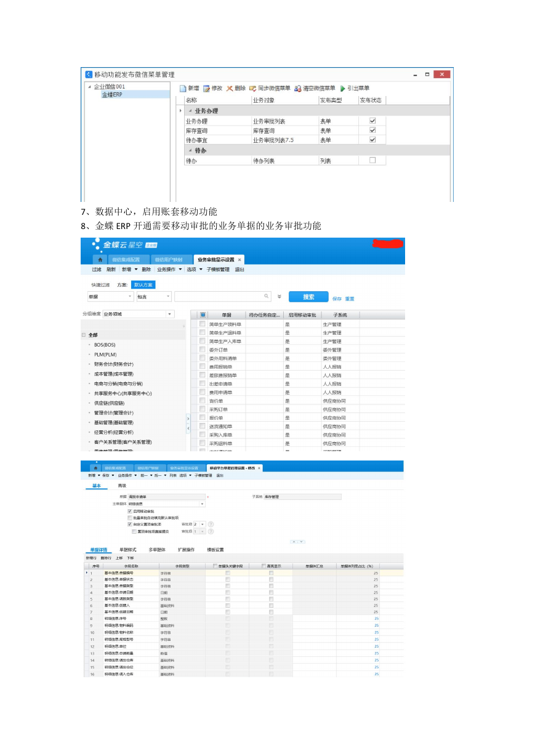Open the 包含 condition dropdown
The width and height of the screenshot is (535, 756).
point(168,296)
